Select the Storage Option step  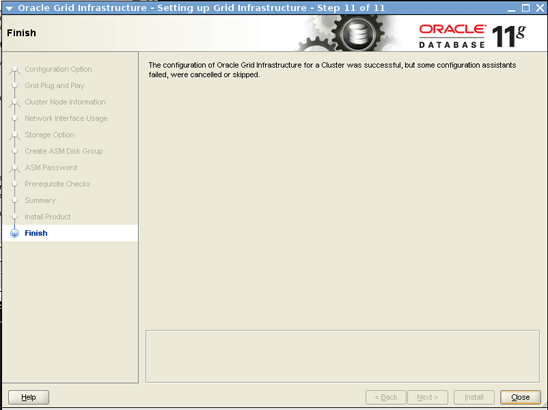49,135
